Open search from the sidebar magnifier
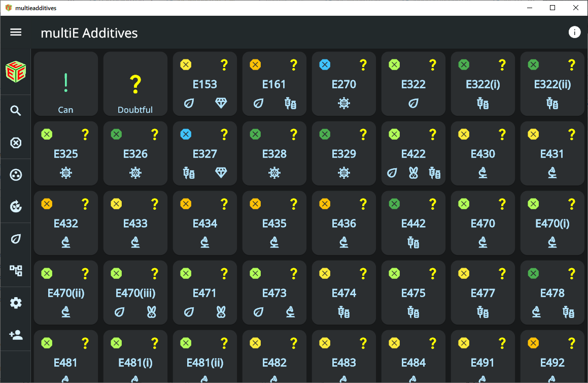This screenshot has height=383, width=588. [16, 111]
